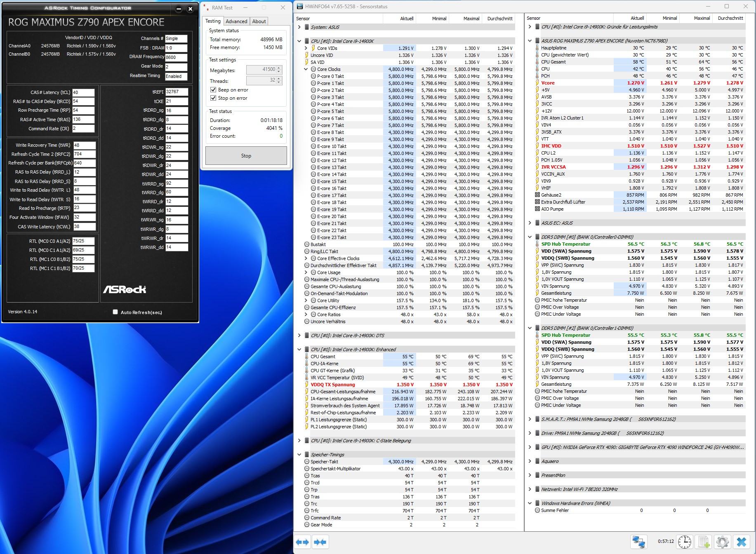The width and height of the screenshot is (756, 554).
Task: Click circle icon beside Bustakt
Action: pos(307,244)
